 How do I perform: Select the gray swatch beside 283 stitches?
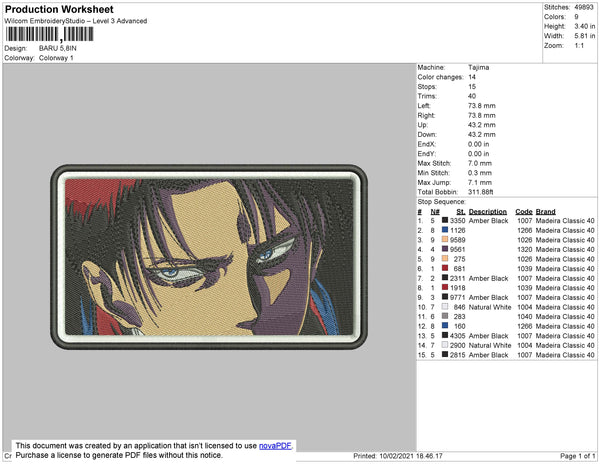[445, 316]
